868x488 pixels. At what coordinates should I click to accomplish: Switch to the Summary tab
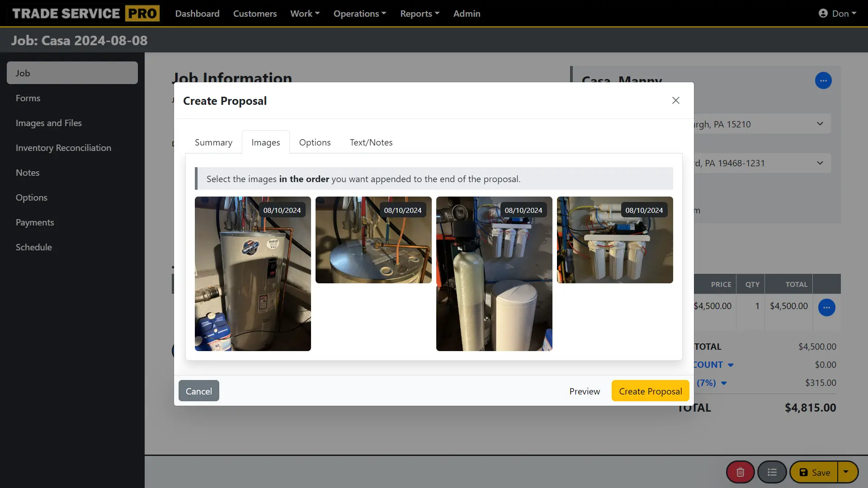[x=213, y=142]
